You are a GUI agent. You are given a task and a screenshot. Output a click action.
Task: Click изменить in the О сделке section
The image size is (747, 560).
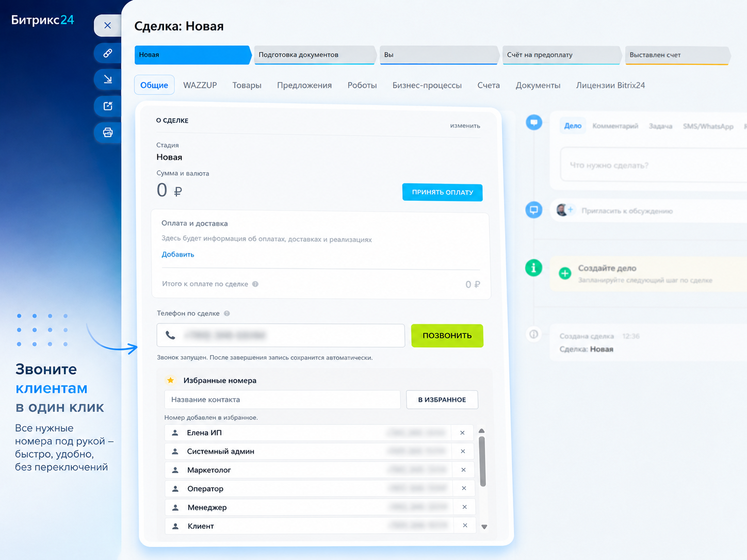click(465, 126)
